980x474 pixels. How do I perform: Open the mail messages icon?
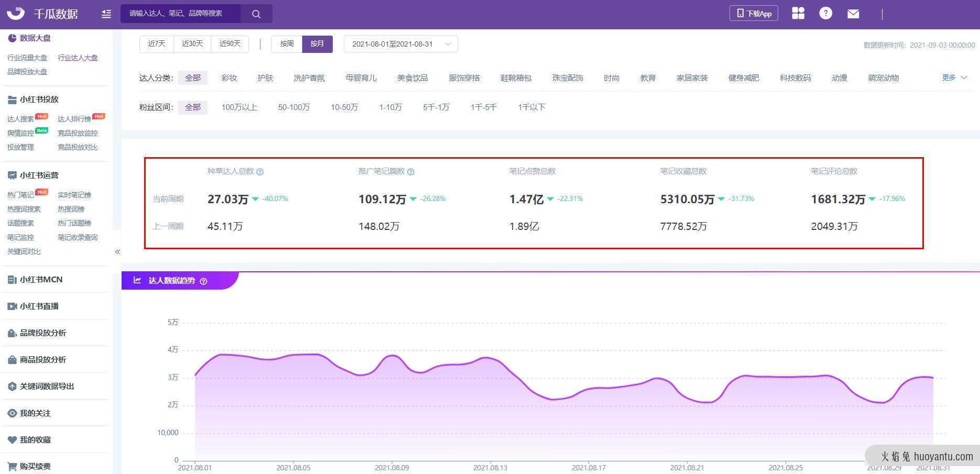coord(853,14)
